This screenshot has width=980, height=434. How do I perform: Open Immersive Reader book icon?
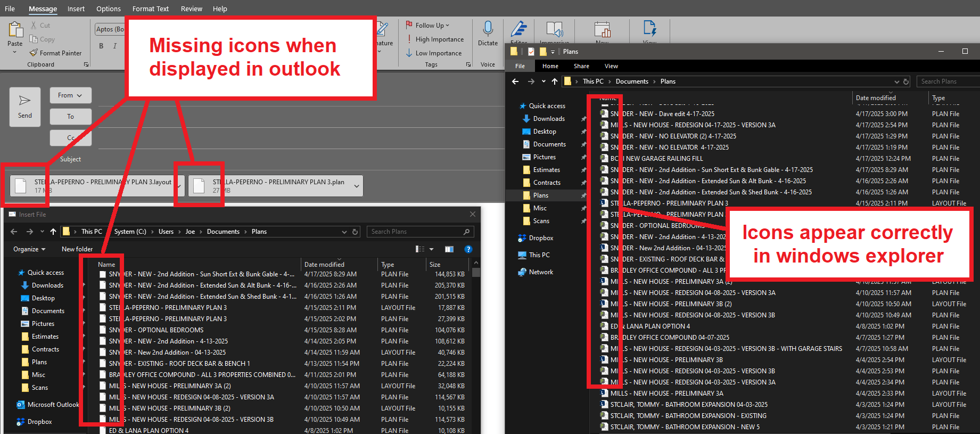click(x=554, y=30)
